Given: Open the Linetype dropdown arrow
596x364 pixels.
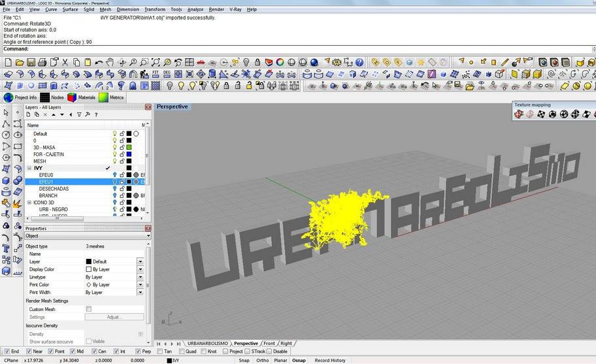Looking at the screenshot, I should click(141, 277).
